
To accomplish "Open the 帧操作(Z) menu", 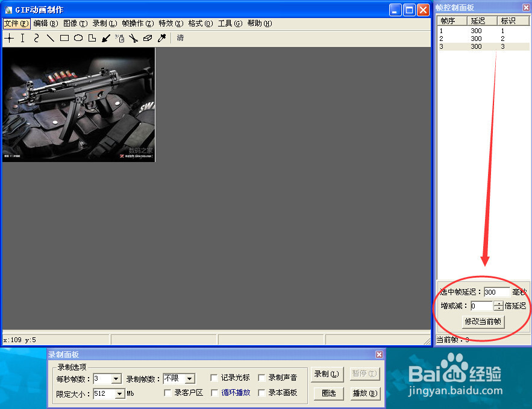I will tap(138, 23).
